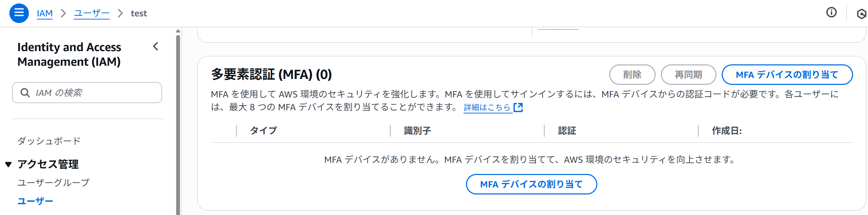The height and width of the screenshot is (215, 868).
Task: Go to ユーザー breadcrumb link
Action: [x=92, y=13]
